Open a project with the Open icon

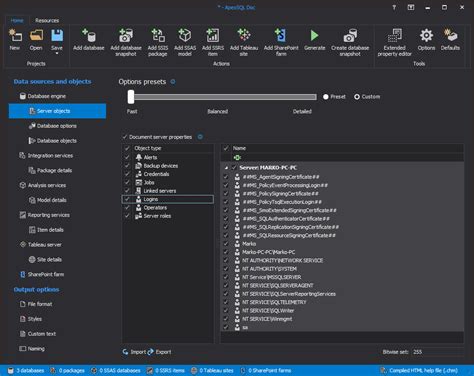[x=36, y=36]
